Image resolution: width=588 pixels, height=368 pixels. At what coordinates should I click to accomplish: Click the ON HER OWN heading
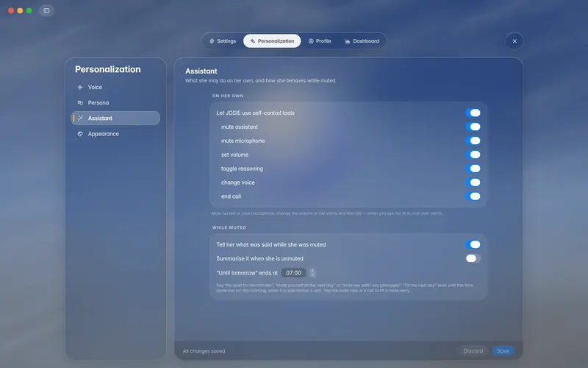228,96
